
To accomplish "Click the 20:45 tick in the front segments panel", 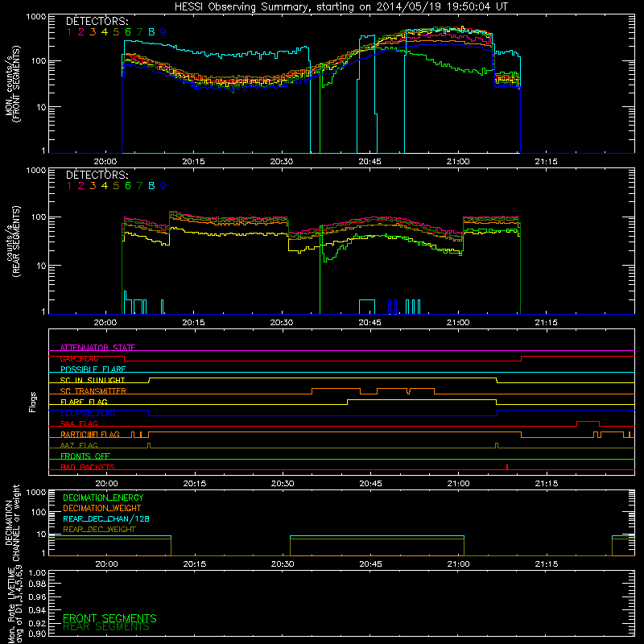I will pos(370,162).
